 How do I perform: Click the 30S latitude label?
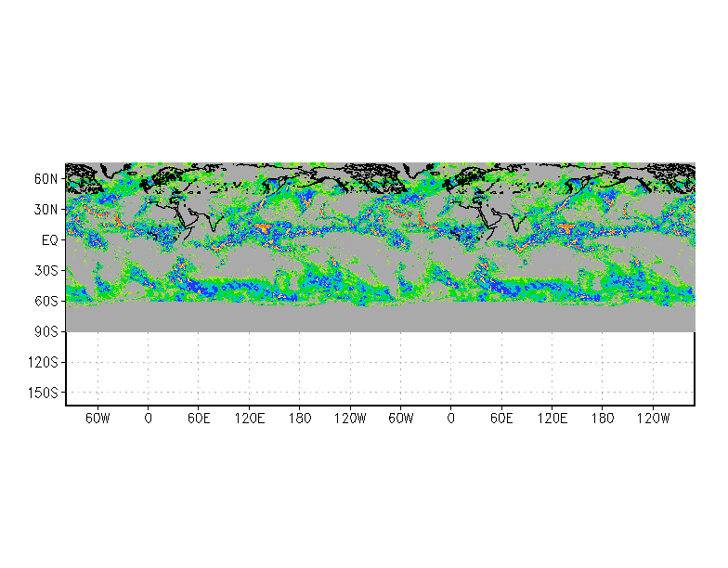point(46,271)
